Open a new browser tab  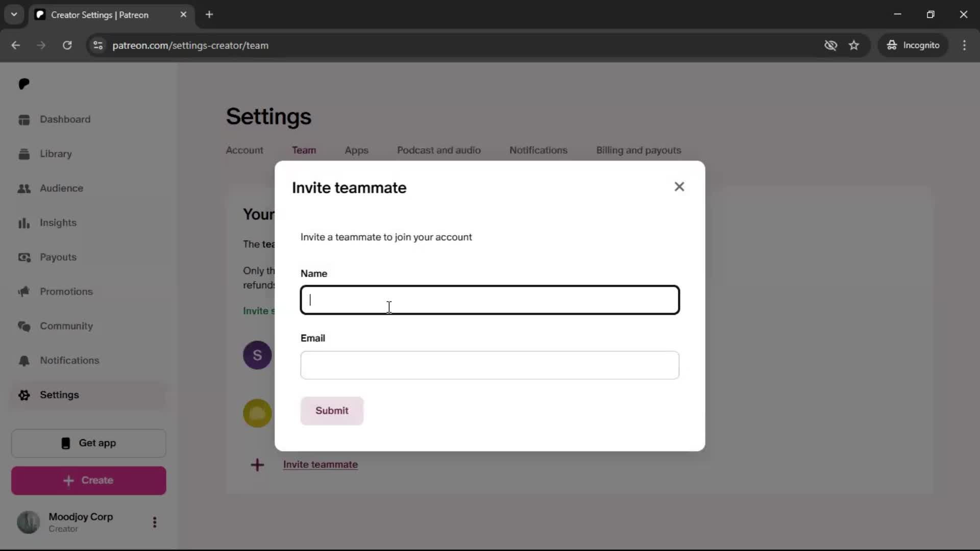pyautogui.click(x=209, y=14)
